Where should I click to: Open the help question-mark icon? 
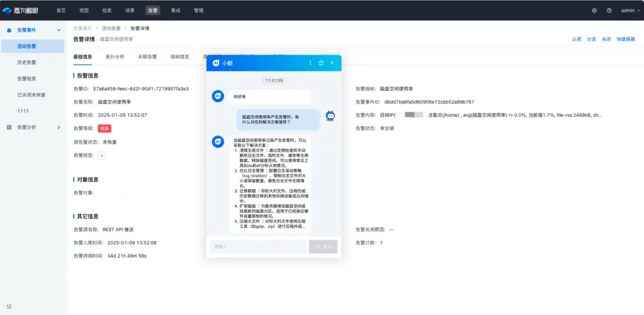[609, 11]
